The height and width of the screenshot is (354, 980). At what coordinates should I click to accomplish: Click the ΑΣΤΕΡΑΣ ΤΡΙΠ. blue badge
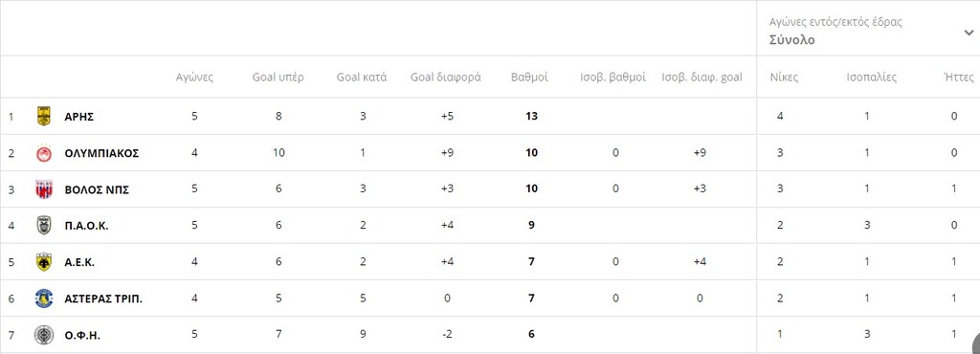[x=44, y=298]
